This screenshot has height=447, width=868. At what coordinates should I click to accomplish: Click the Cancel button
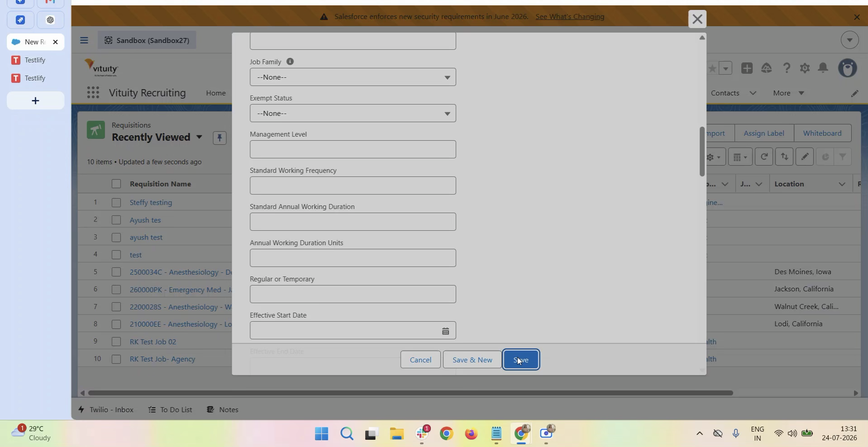click(420, 360)
